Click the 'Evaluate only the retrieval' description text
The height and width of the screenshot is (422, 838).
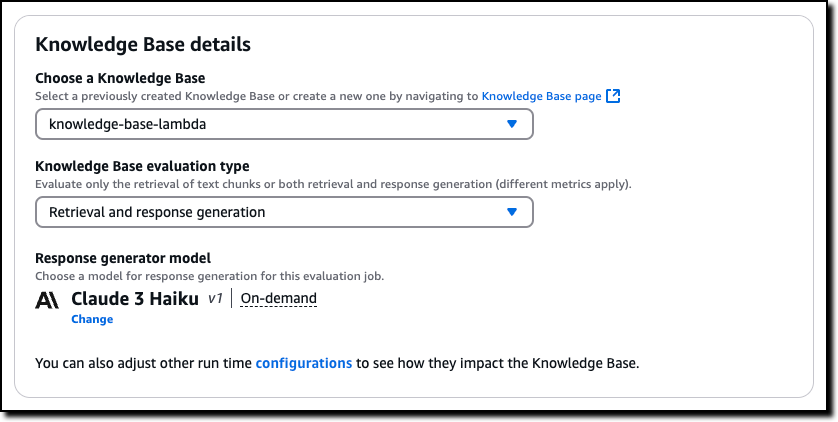(x=333, y=184)
